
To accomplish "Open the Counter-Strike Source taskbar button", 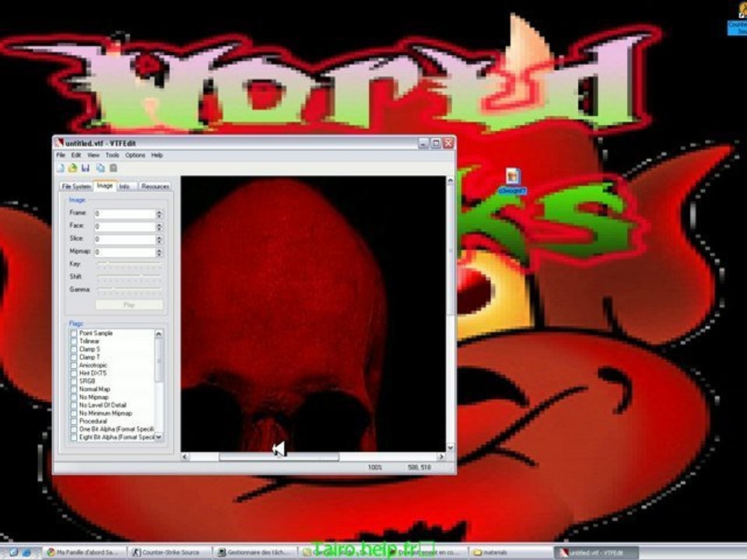I will (x=170, y=552).
